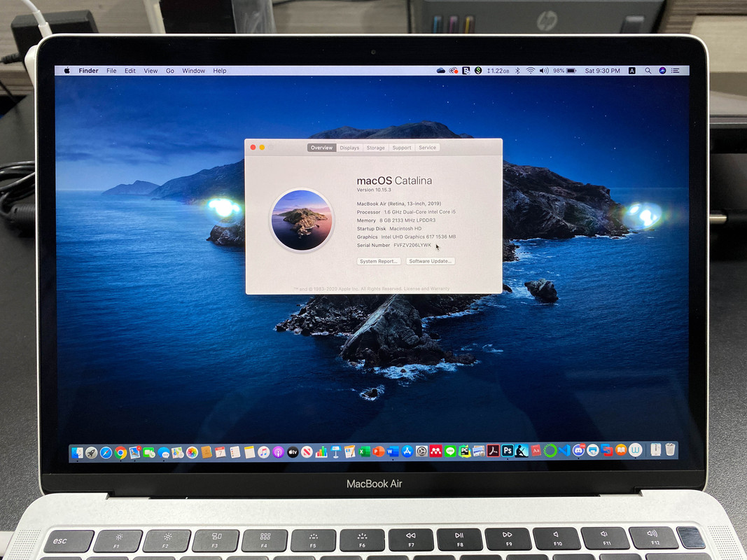Click the macOS Catalina image
Image resolution: width=747 pixels, height=560 pixels.
click(302, 220)
